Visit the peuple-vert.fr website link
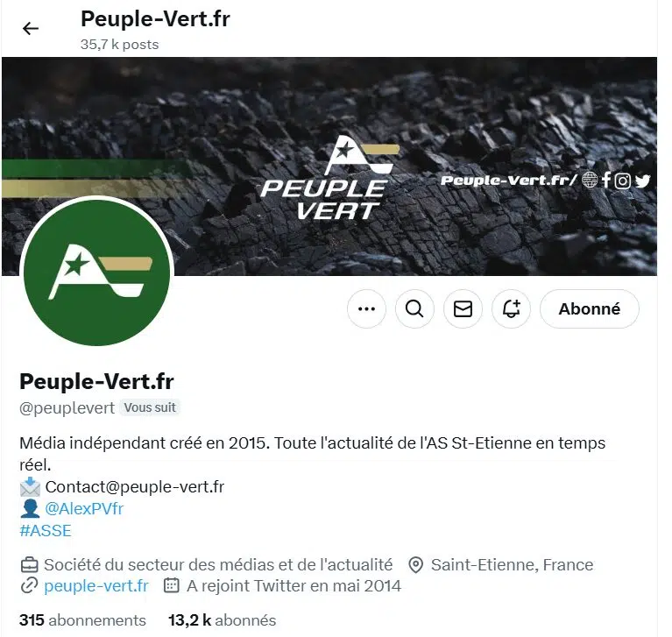 96,586
